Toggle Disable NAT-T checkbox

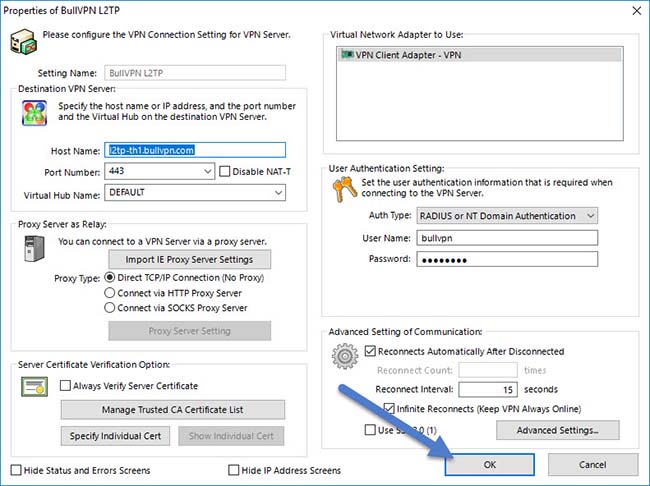(x=224, y=171)
